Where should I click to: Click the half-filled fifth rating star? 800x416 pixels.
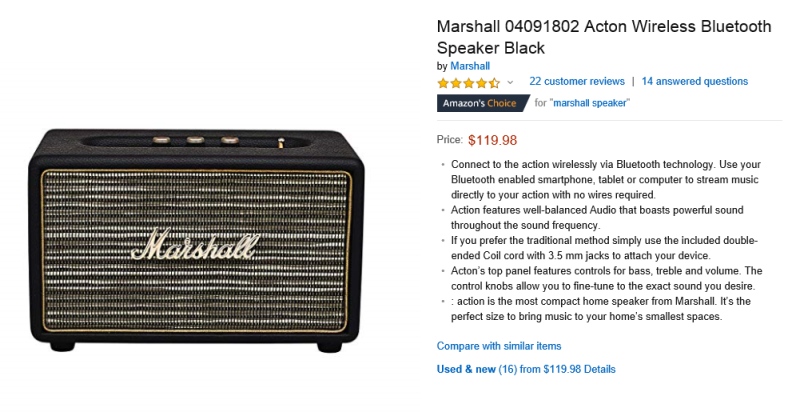[494, 83]
